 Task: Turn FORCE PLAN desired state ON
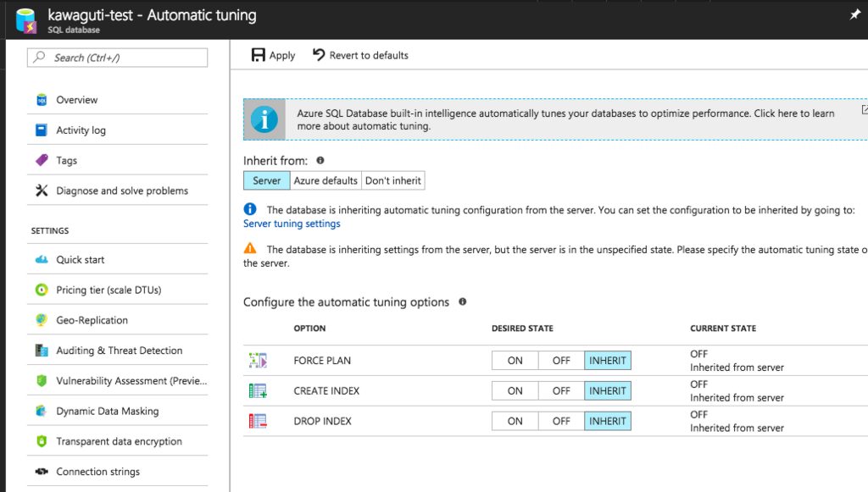pyautogui.click(x=515, y=361)
